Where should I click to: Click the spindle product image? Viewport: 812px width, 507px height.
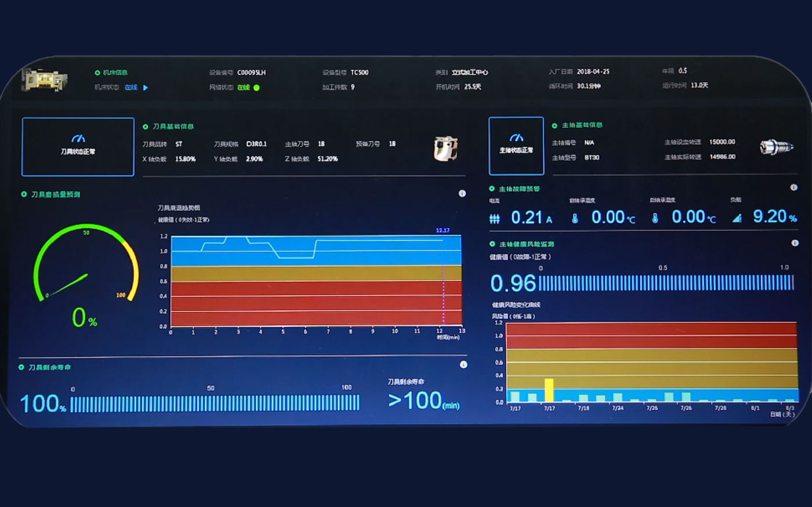776,147
